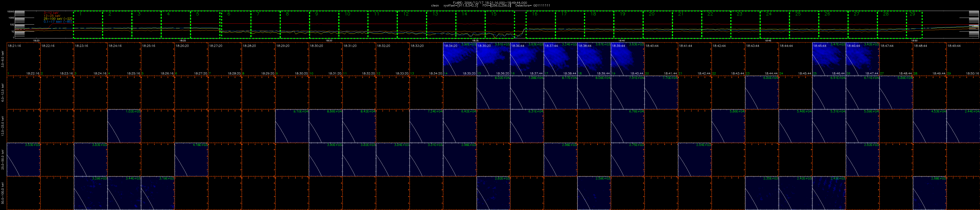Select the empty panel starting 18:21:16

tap(23, 59)
